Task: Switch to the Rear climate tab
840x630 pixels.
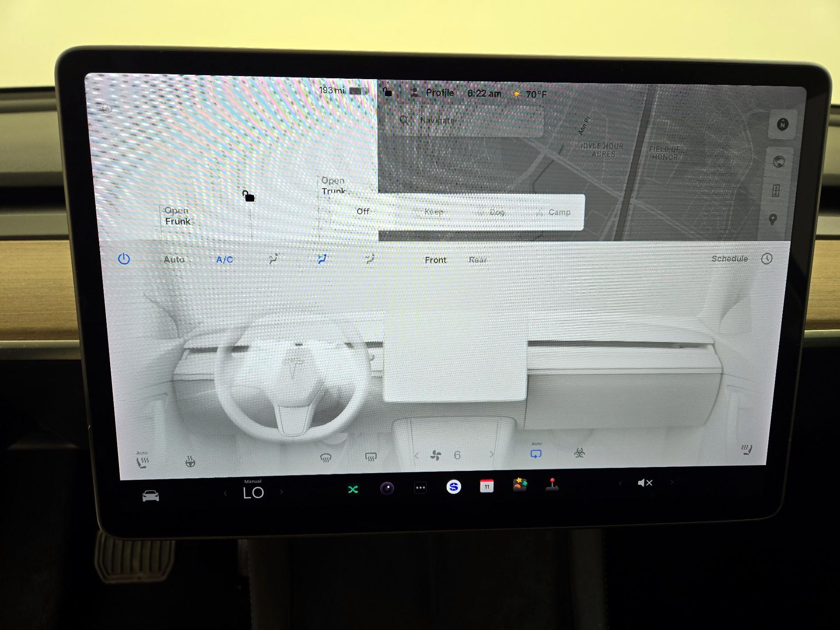Action: coord(477,260)
